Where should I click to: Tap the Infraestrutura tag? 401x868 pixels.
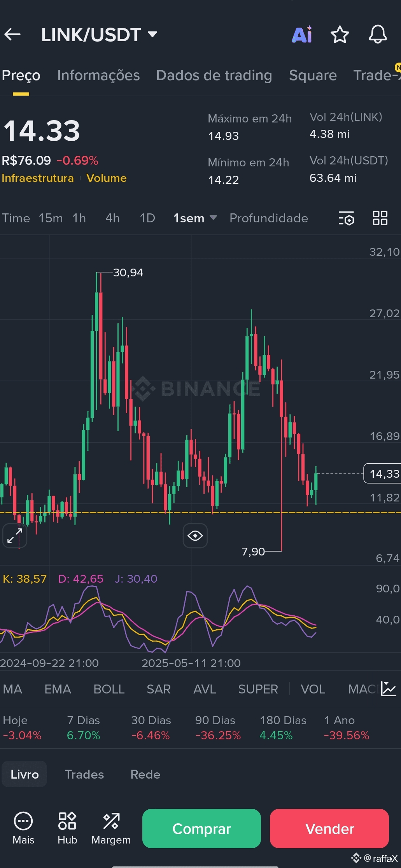point(38,178)
